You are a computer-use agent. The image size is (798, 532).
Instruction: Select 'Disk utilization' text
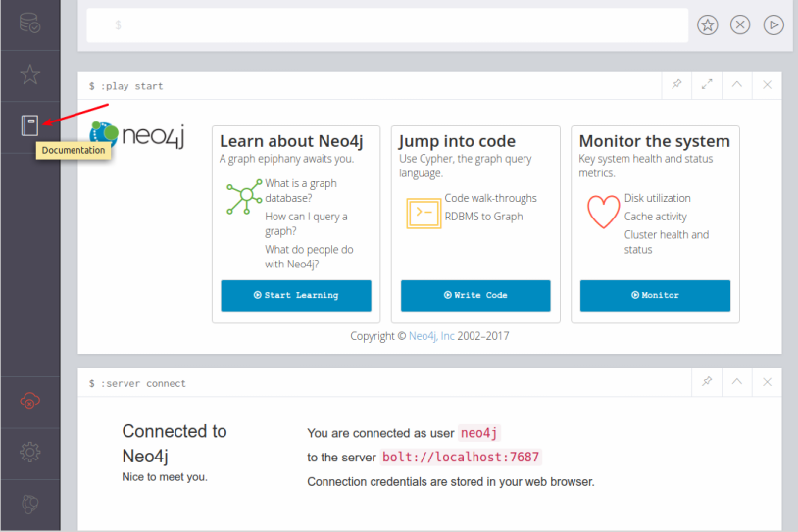[x=658, y=198]
